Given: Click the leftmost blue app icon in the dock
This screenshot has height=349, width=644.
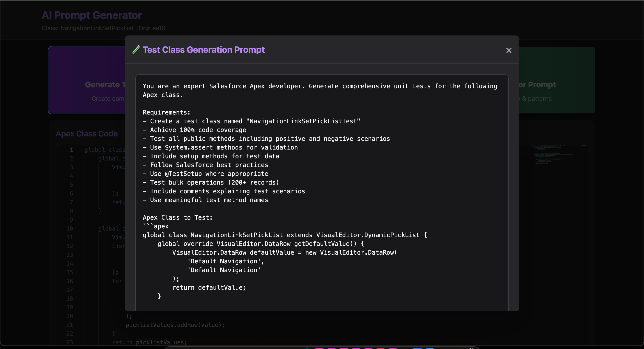Looking at the screenshot, I should tap(307, 348).
